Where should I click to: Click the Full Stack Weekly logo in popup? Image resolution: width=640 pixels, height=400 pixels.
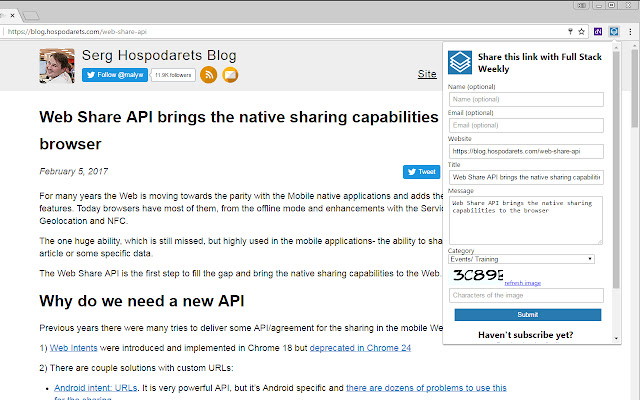click(x=459, y=63)
